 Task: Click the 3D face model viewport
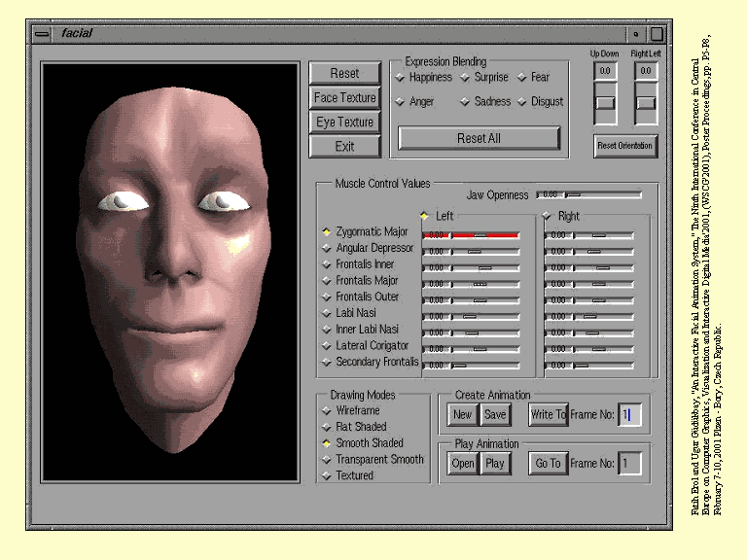172,272
